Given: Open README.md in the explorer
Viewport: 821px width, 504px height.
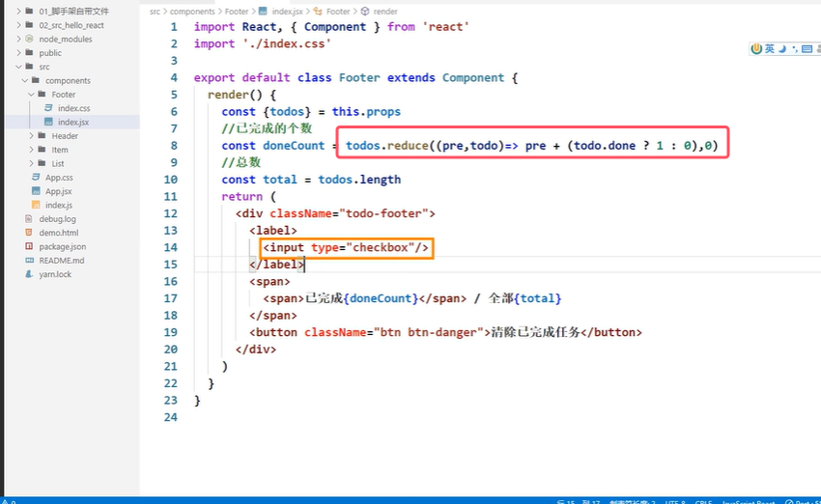Looking at the screenshot, I should [61, 260].
